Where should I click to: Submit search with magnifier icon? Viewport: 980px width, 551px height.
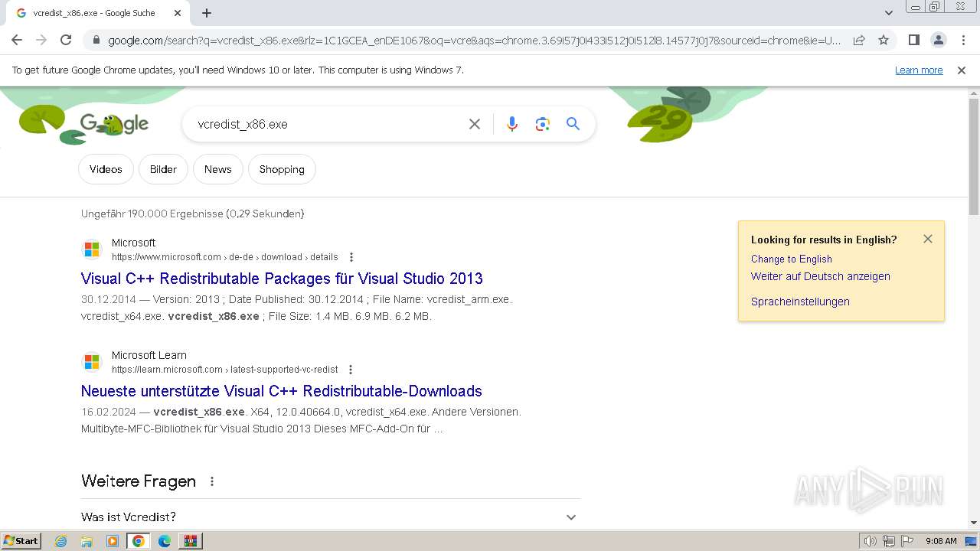pos(573,124)
